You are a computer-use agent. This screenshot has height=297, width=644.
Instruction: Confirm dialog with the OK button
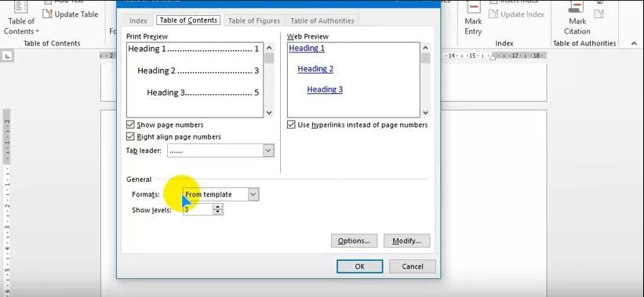tap(360, 266)
